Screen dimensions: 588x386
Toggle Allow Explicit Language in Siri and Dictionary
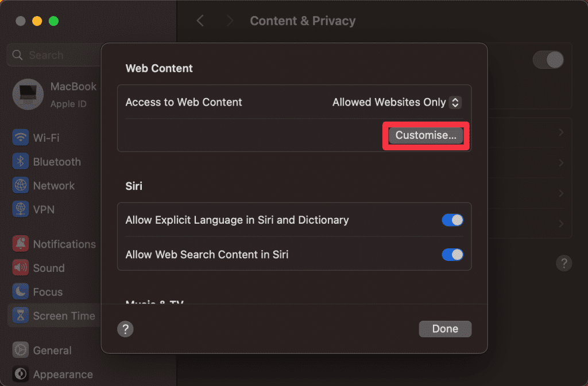pos(452,220)
